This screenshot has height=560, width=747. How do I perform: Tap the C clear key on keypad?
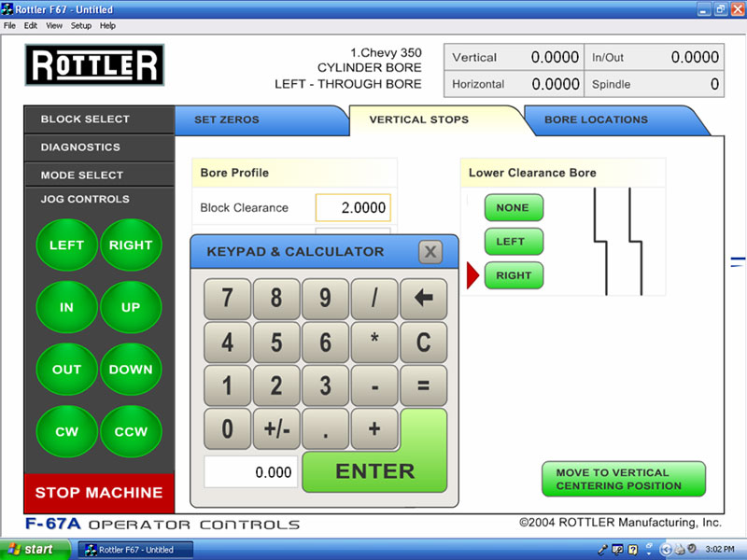point(423,343)
